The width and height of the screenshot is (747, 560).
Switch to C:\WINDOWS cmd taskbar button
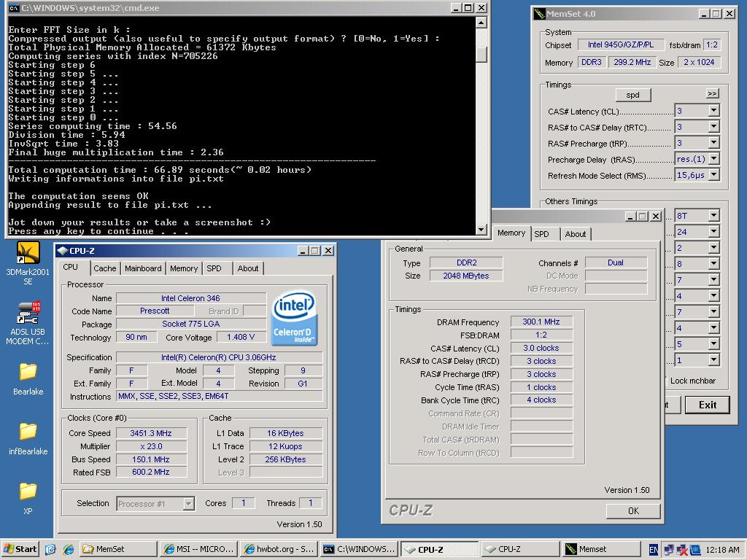[359, 549]
